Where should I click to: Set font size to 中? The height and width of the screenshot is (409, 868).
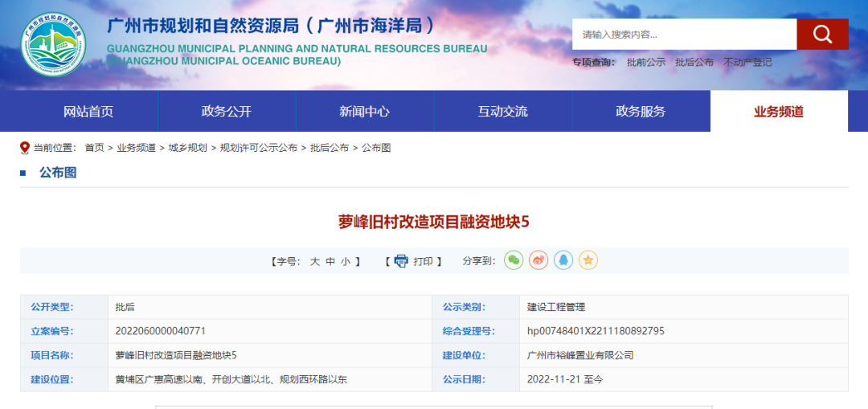[x=330, y=261]
